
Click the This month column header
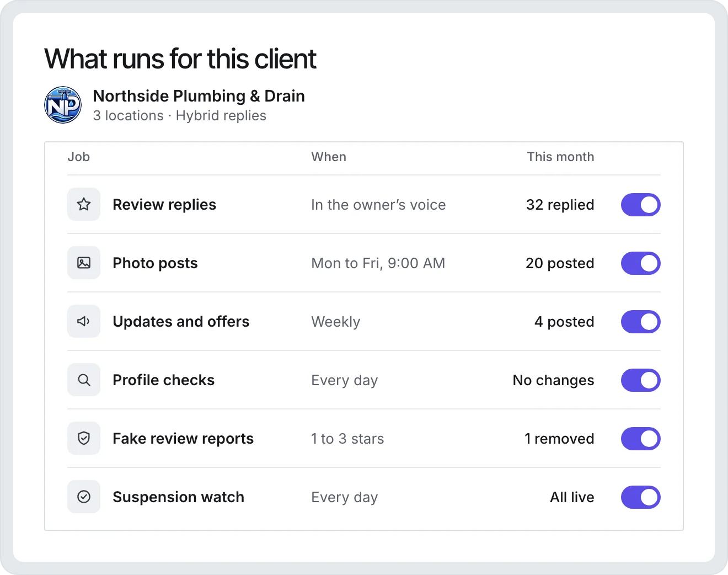click(560, 157)
